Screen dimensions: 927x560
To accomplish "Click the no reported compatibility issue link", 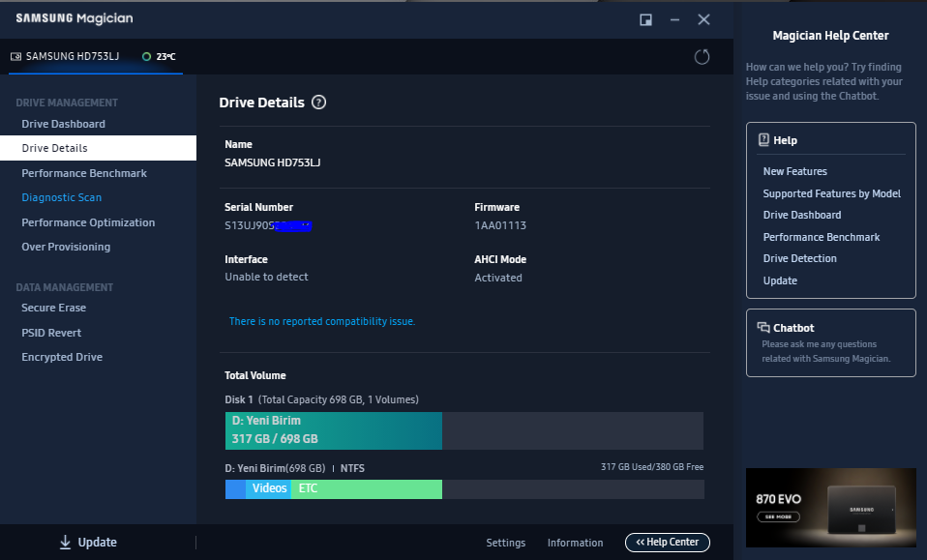I will (x=322, y=321).
